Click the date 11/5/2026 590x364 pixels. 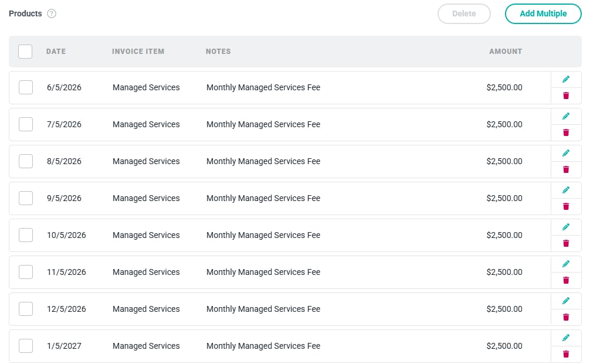(x=66, y=272)
